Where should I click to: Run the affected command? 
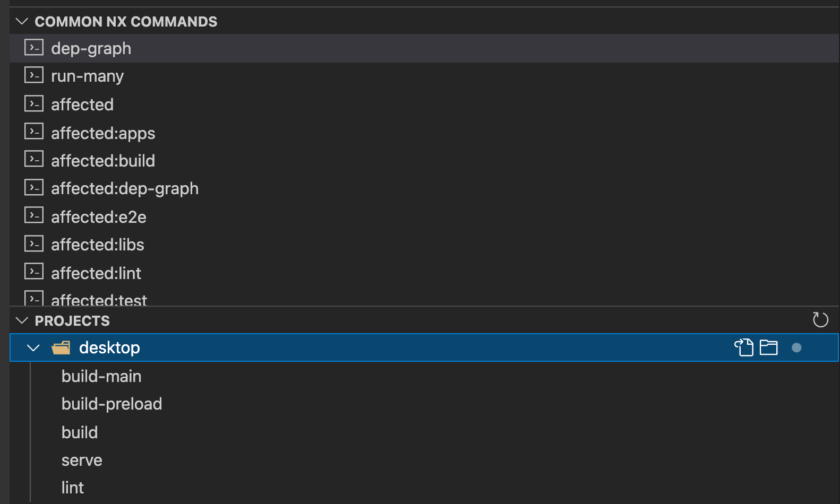tap(82, 105)
